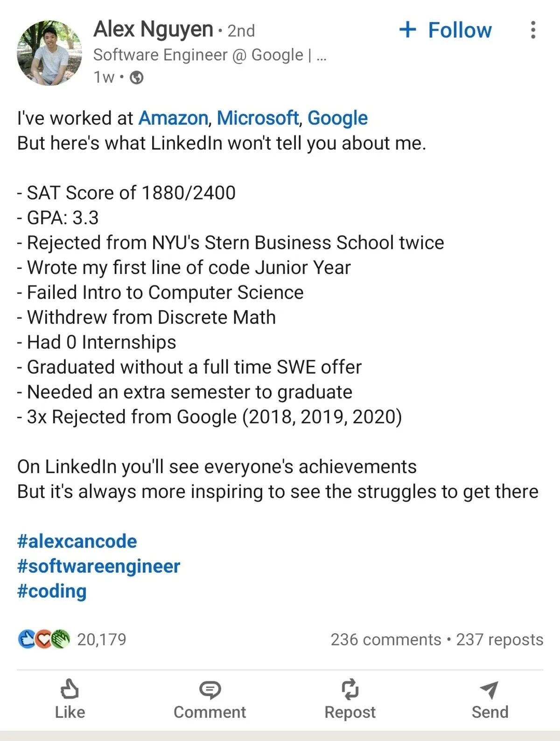Click the globe public visibility icon
Screen dimensions: 560x741
[136, 77]
